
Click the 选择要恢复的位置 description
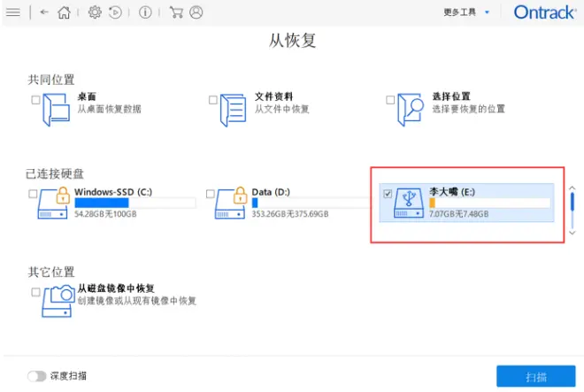(469, 109)
